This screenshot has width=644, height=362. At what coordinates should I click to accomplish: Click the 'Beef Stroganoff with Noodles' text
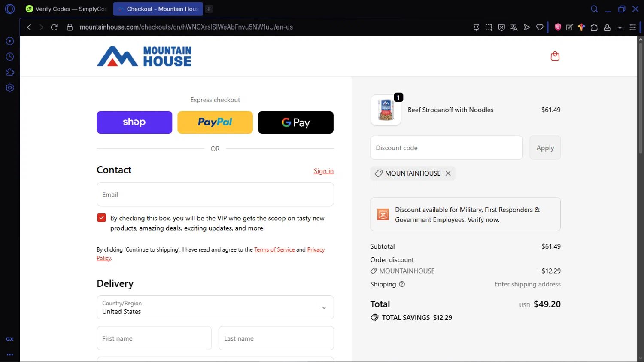450,110
